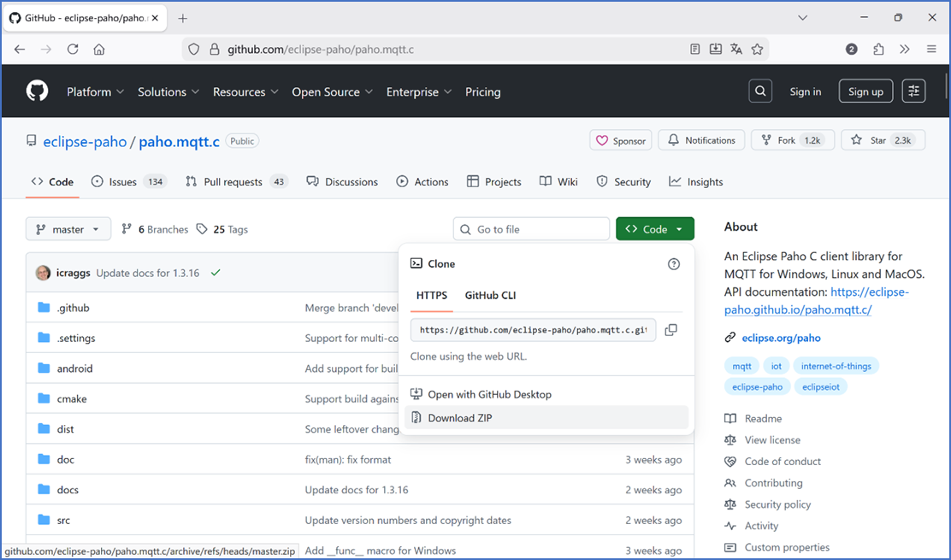
Task: Star the repository with Star button
Action: click(883, 140)
